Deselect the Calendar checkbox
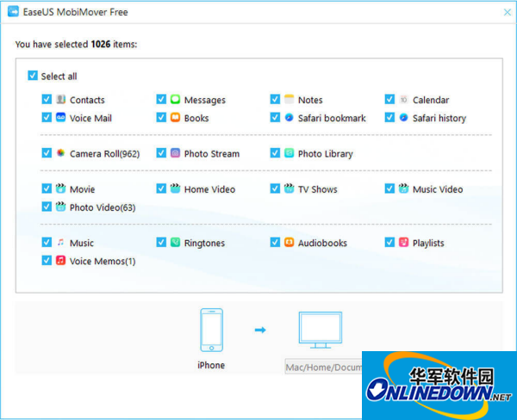 click(x=389, y=99)
